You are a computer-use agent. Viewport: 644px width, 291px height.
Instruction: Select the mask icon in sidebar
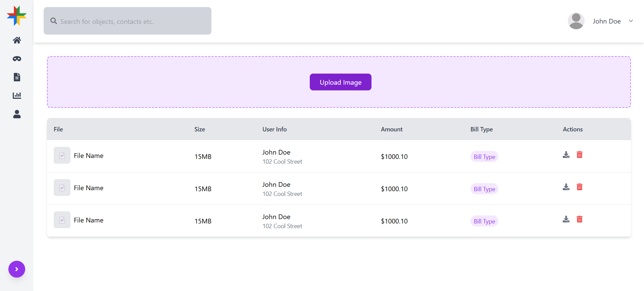click(x=17, y=59)
